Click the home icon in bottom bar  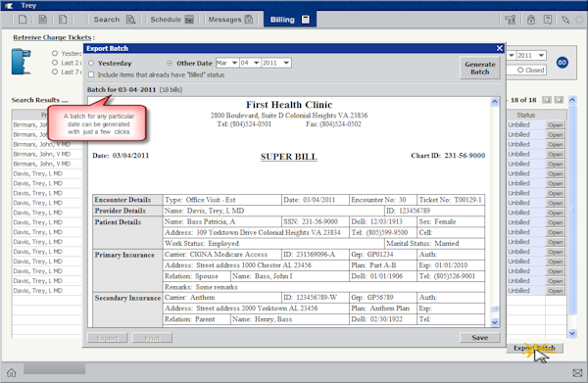11,372
